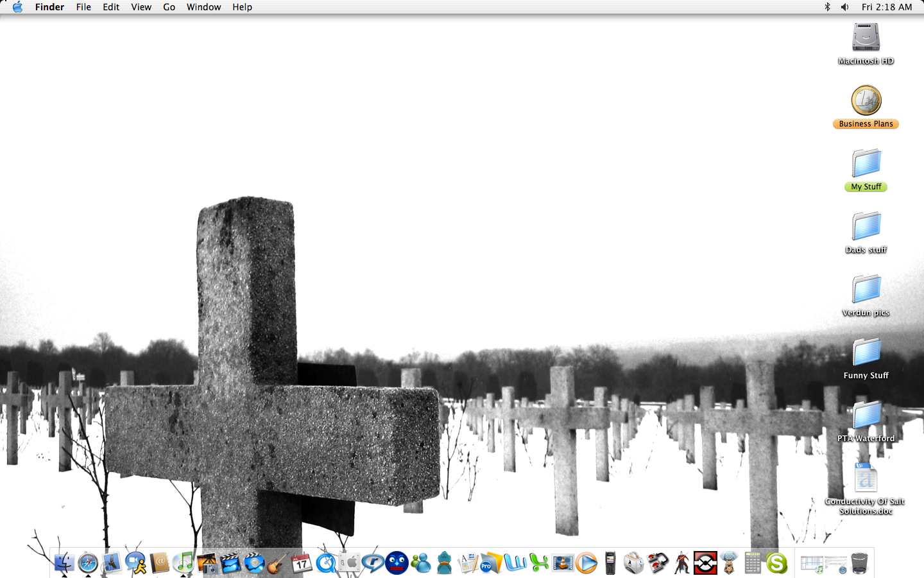
Task: Open the Trash in the dock
Action: tap(859, 563)
